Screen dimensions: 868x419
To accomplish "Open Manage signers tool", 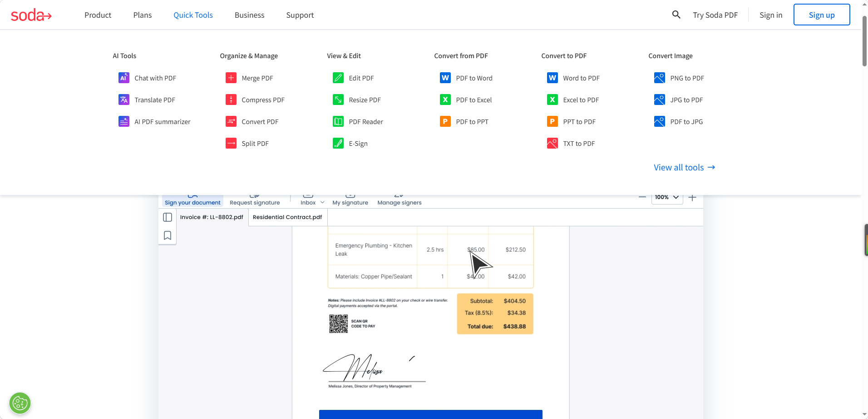I will pos(399,201).
